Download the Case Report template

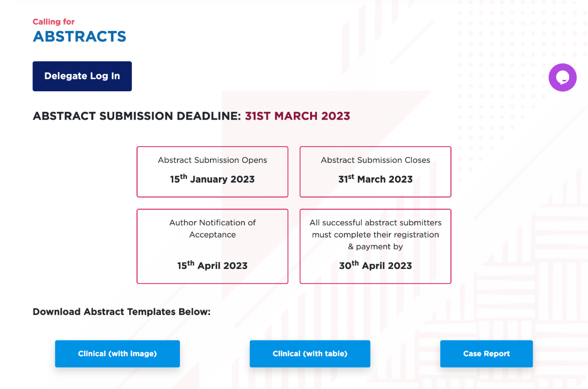click(486, 354)
